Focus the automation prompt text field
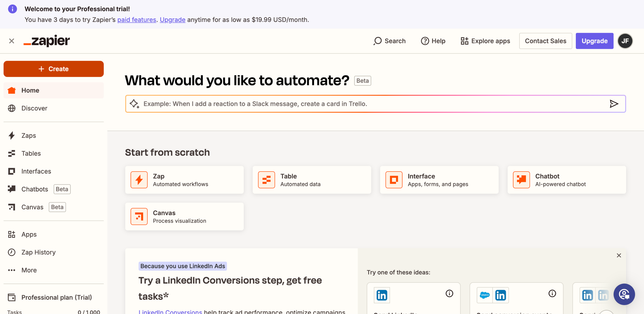This screenshot has width=644, height=314. pos(352,104)
